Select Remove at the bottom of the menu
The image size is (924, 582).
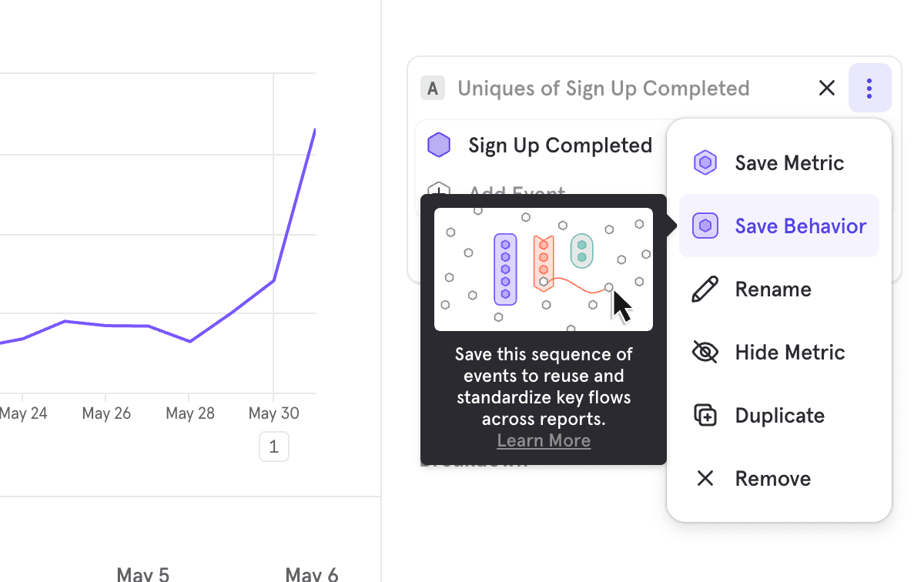click(x=772, y=478)
